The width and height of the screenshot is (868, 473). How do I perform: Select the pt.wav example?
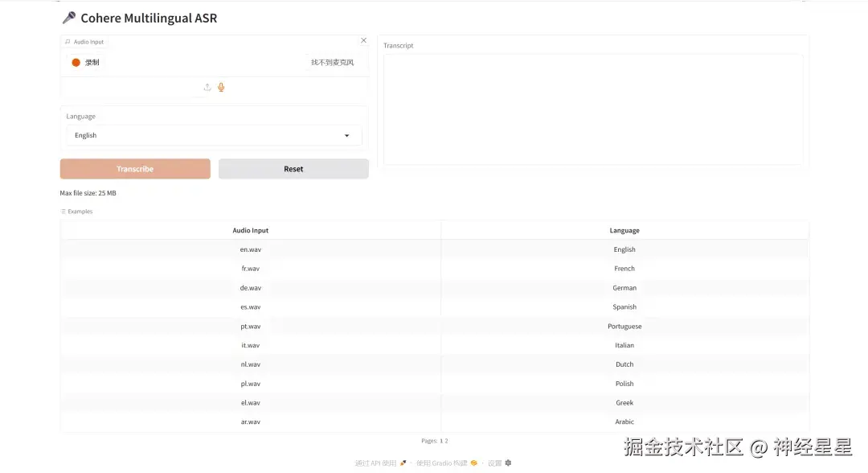pyautogui.click(x=250, y=327)
